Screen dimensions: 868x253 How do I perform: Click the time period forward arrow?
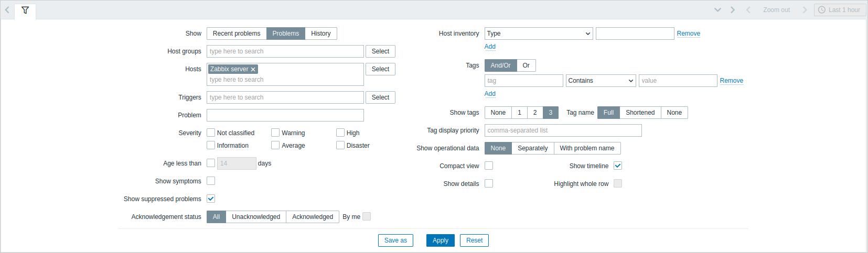click(x=805, y=10)
